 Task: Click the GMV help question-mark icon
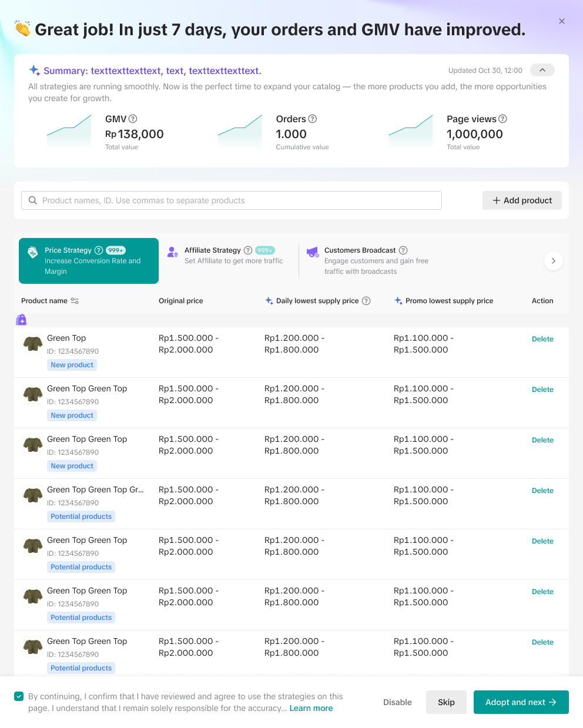pos(133,119)
